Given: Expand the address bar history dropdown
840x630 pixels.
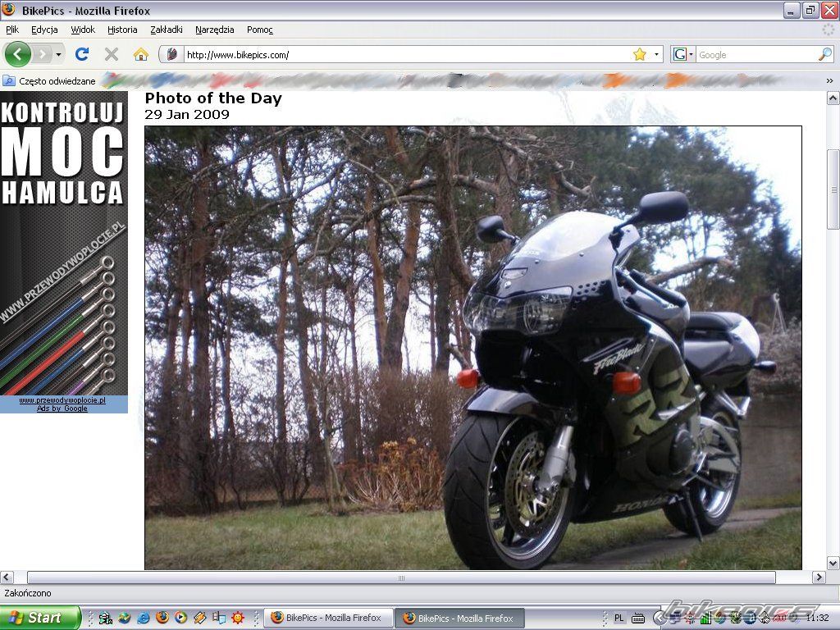Looking at the screenshot, I should 657,55.
